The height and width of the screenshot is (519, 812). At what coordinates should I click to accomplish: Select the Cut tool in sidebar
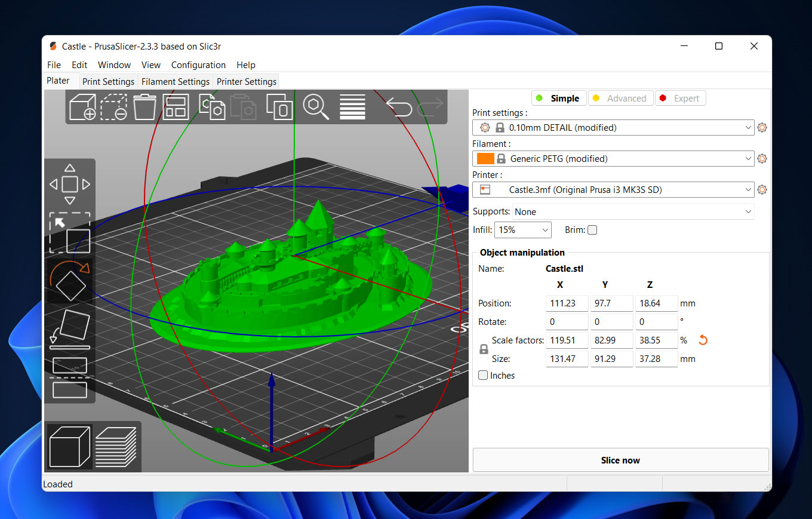pos(70,377)
